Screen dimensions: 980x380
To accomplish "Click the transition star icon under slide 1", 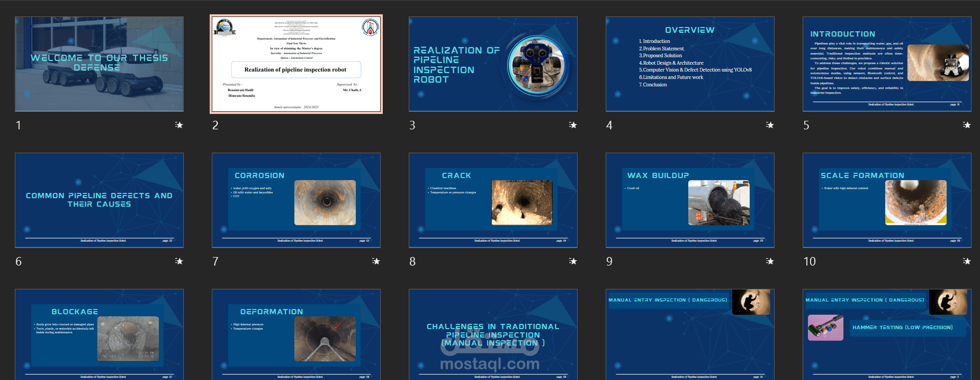I will tap(179, 125).
